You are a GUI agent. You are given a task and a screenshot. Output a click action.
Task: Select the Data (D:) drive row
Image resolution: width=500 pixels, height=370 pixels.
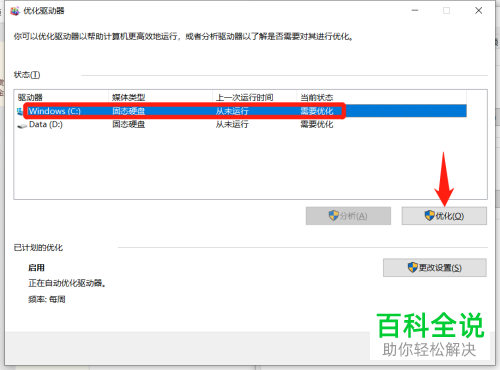coord(242,124)
